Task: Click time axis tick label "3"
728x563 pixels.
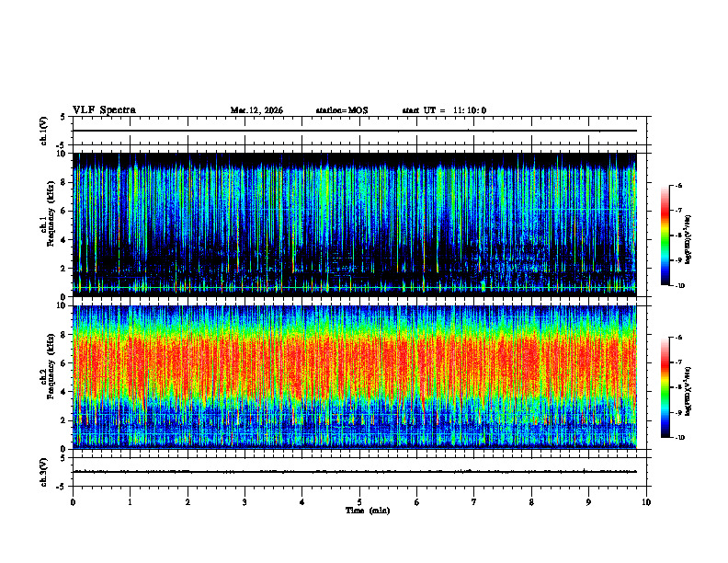Action: [245, 502]
